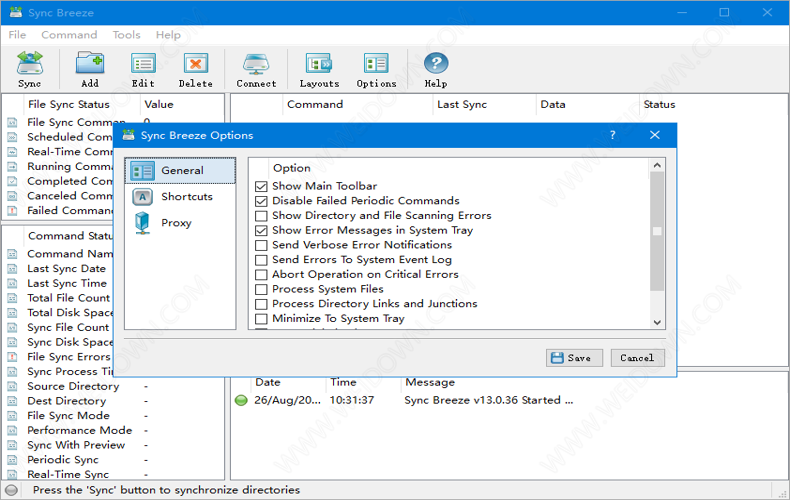Click the status bar indicator icon

(x=11, y=490)
